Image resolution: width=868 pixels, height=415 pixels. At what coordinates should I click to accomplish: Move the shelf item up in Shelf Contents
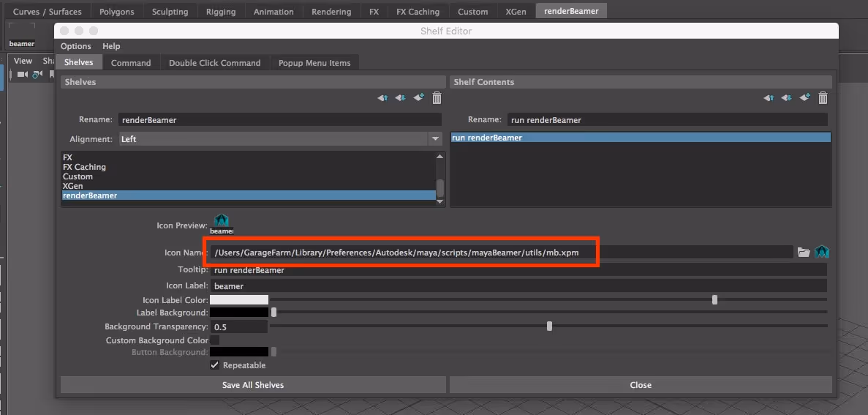pyautogui.click(x=769, y=98)
